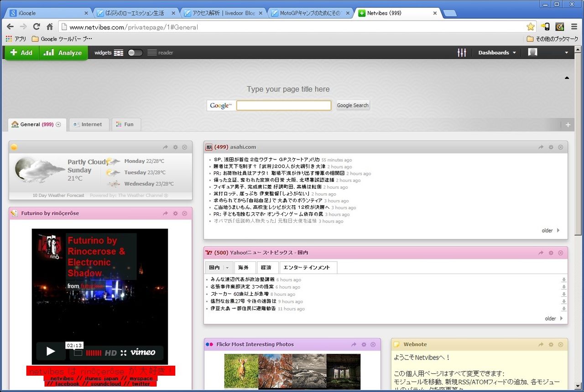Switch to the アクセス解析 livedoor Blog browser tab
This screenshot has height=392, width=584.
[223, 13]
